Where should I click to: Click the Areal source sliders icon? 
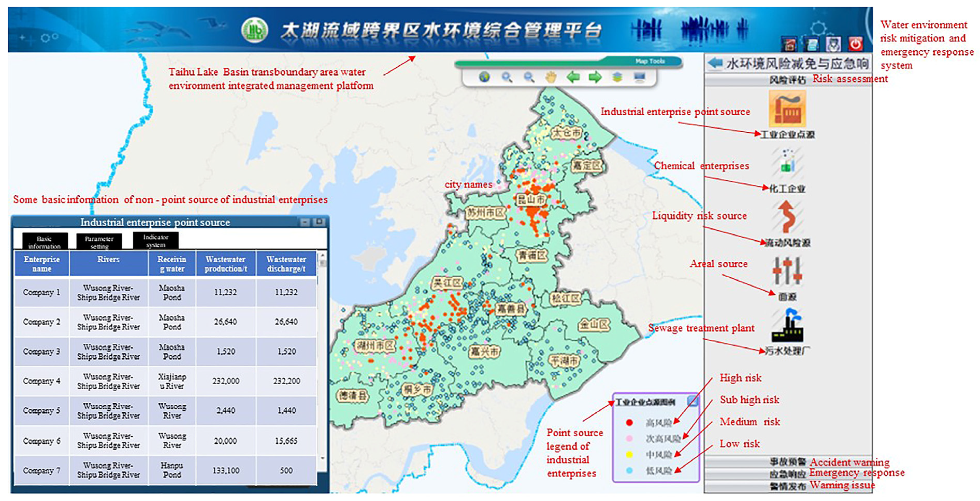(x=787, y=271)
